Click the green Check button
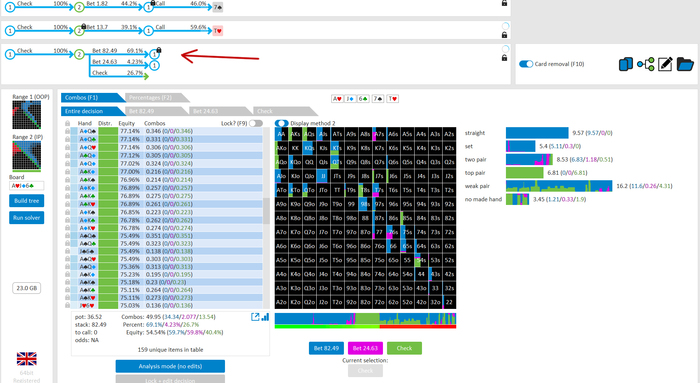 click(x=404, y=348)
